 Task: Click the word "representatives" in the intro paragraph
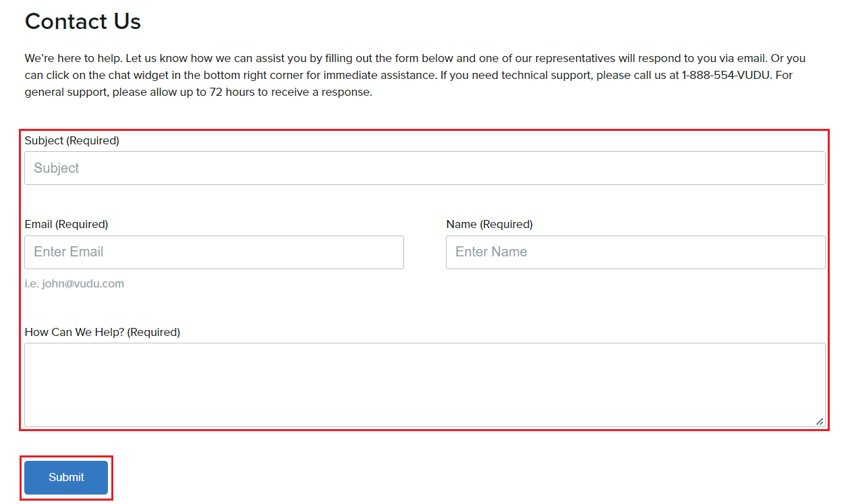click(x=575, y=58)
